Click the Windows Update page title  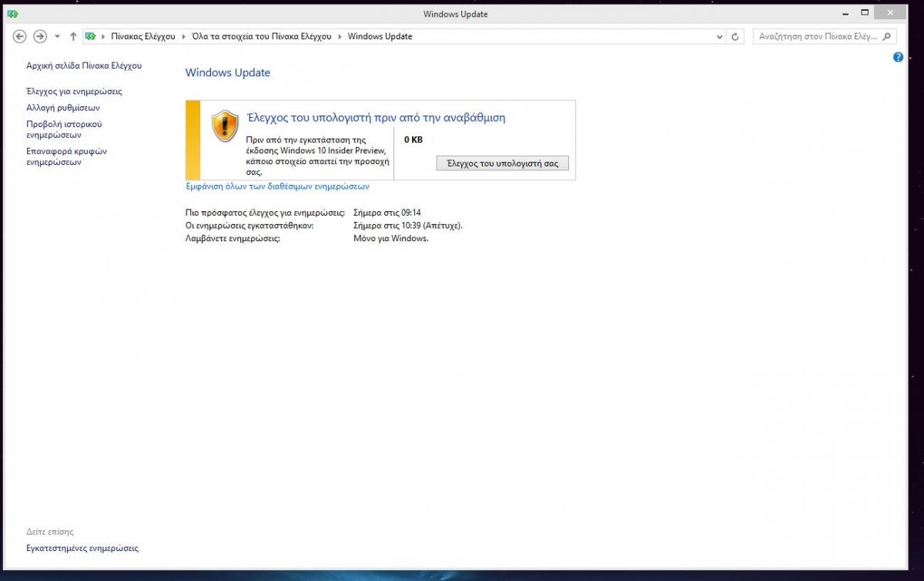[x=228, y=72]
